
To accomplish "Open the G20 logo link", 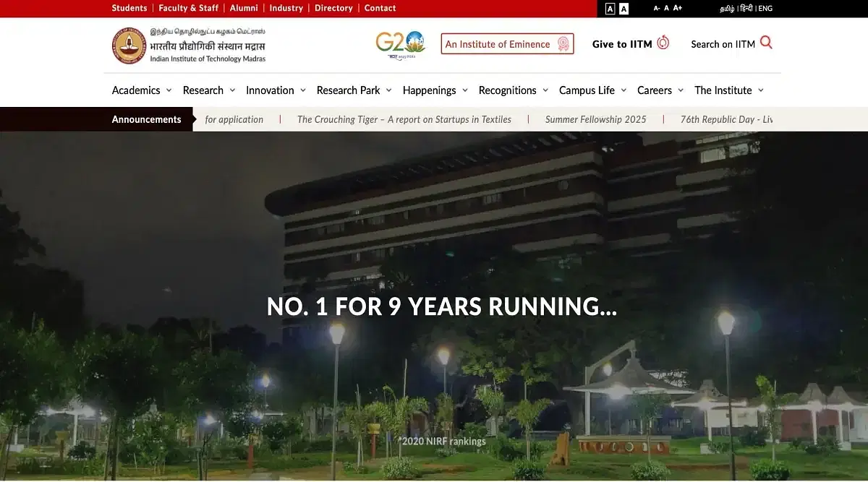I will click(x=400, y=44).
